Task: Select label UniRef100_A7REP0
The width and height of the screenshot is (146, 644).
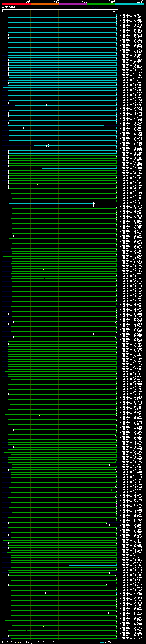Action: pyautogui.click(x=131, y=299)
